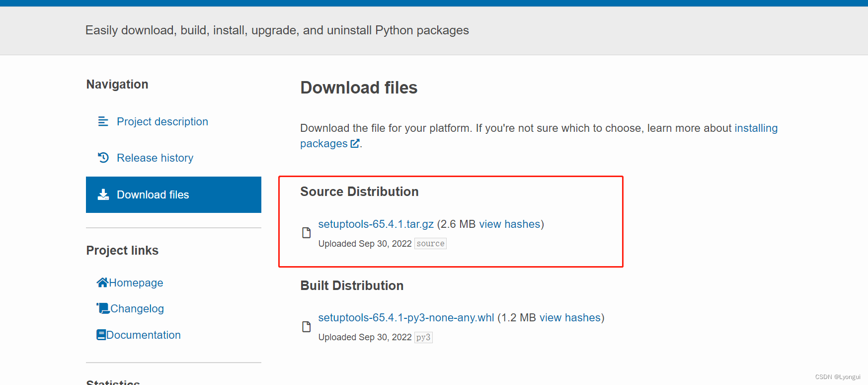Select the Download files navigation tab
The image size is (868, 385).
[x=153, y=194]
